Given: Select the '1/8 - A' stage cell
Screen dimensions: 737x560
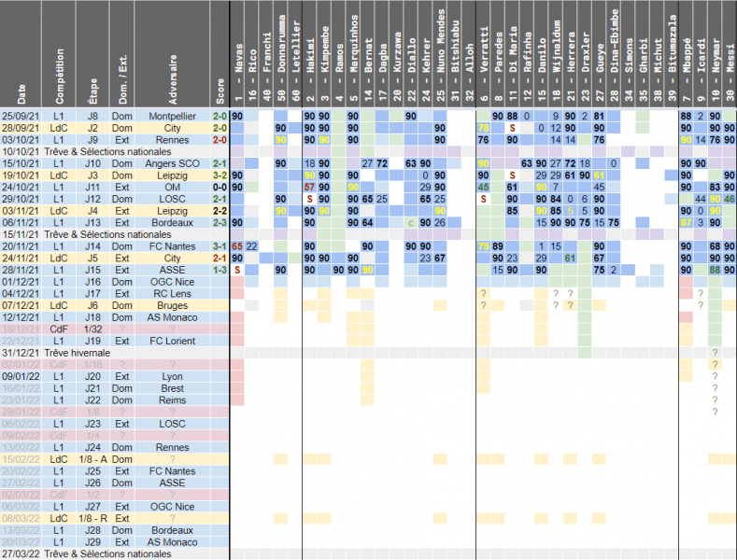Looking at the screenshot, I should click(x=92, y=459).
